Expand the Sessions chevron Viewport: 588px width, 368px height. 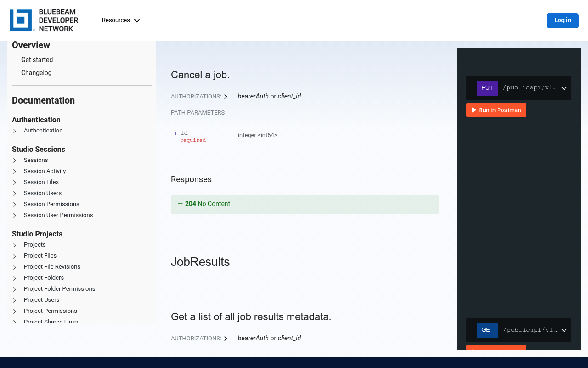pyautogui.click(x=15, y=161)
